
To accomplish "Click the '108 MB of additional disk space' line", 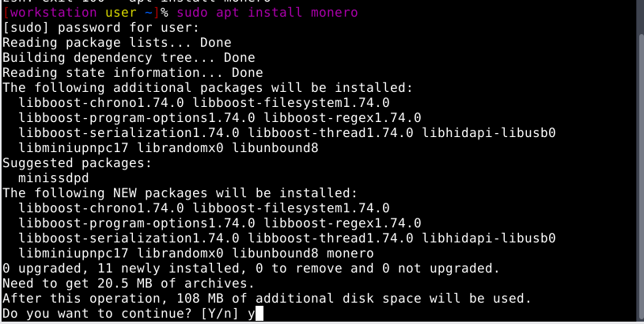I will [266, 298].
